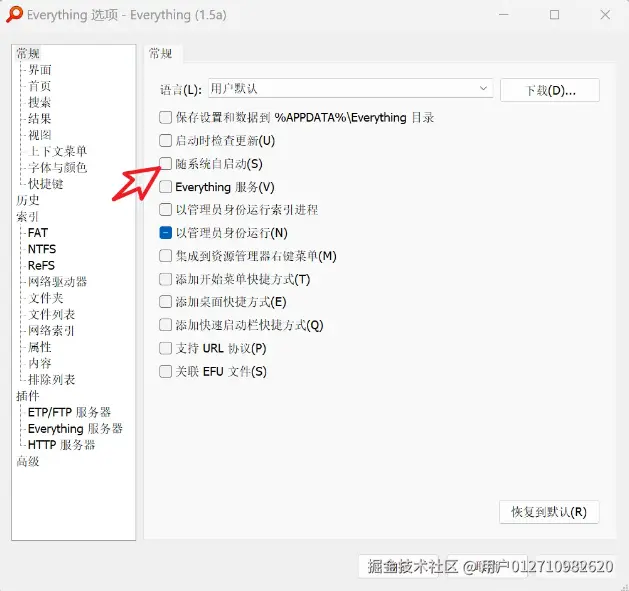629x591 pixels.
Task: Enable 随系统自启动(S) checkbox
Action: click(165, 164)
